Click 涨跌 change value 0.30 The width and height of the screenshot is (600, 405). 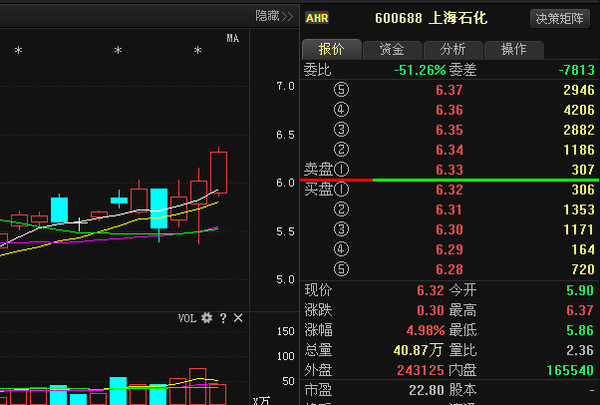pyautogui.click(x=430, y=310)
